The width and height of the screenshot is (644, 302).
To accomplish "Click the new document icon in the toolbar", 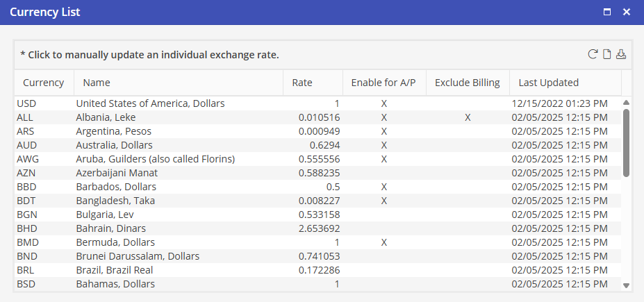I will pyautogui.click(x=606, y=54).
